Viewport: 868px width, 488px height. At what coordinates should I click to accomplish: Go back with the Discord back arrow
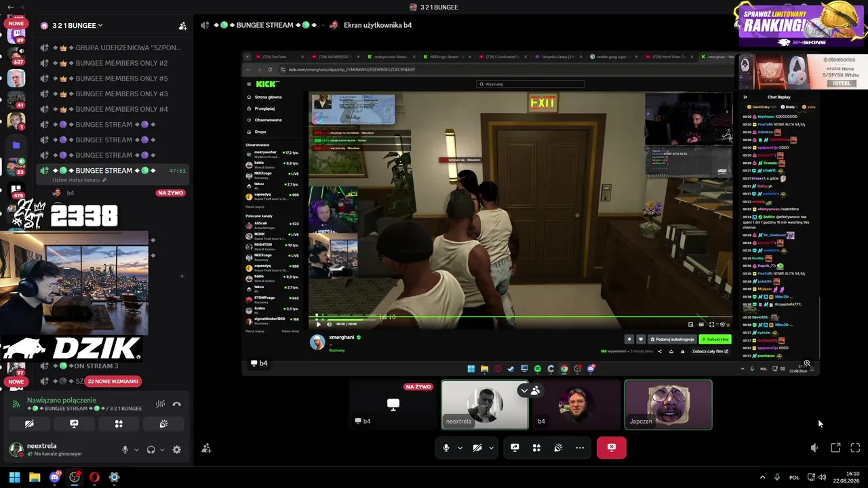pos(10,7)
